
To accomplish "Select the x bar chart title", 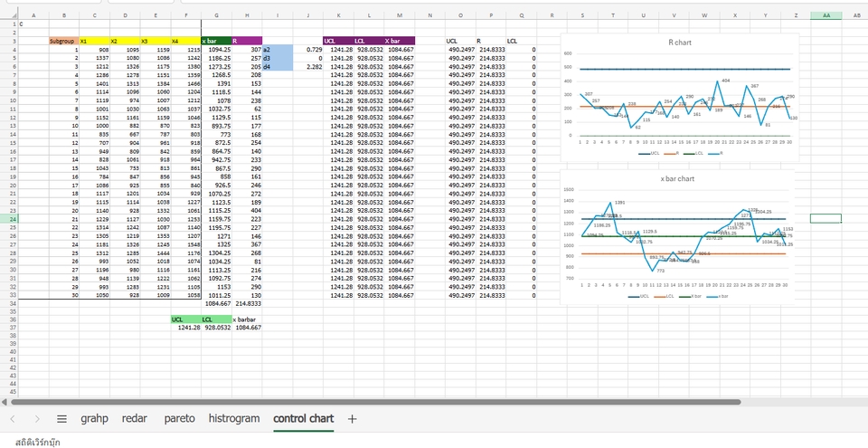I will tap(677, 178).
